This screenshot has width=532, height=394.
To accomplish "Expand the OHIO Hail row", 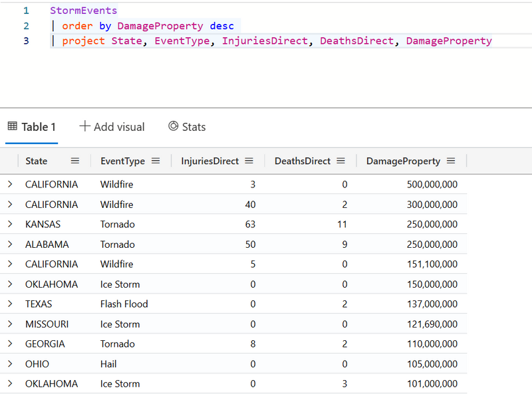I will (10, 364).
